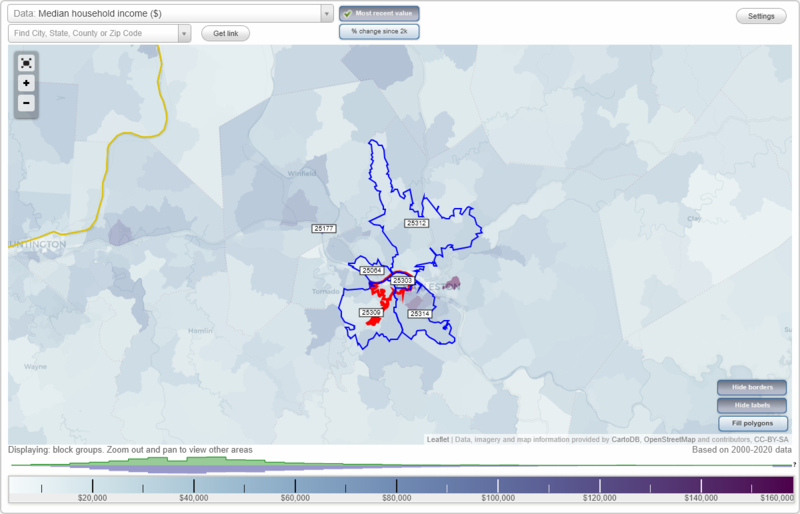Screen dimensions: 800x514
Task: Toggle Fill polygons option
Action: 752,423
